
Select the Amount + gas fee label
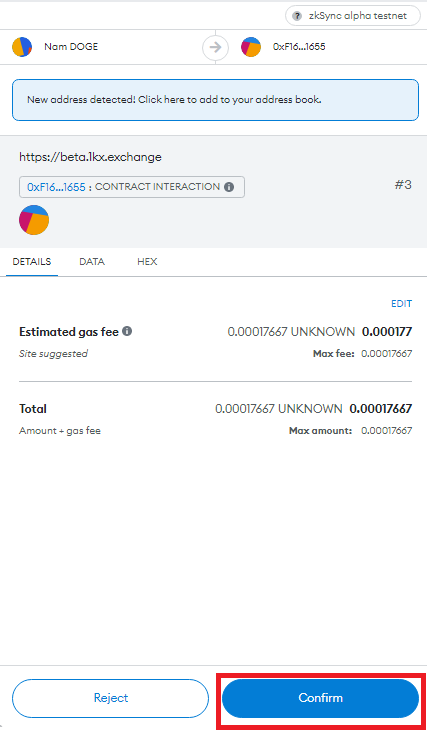(60, 431)
